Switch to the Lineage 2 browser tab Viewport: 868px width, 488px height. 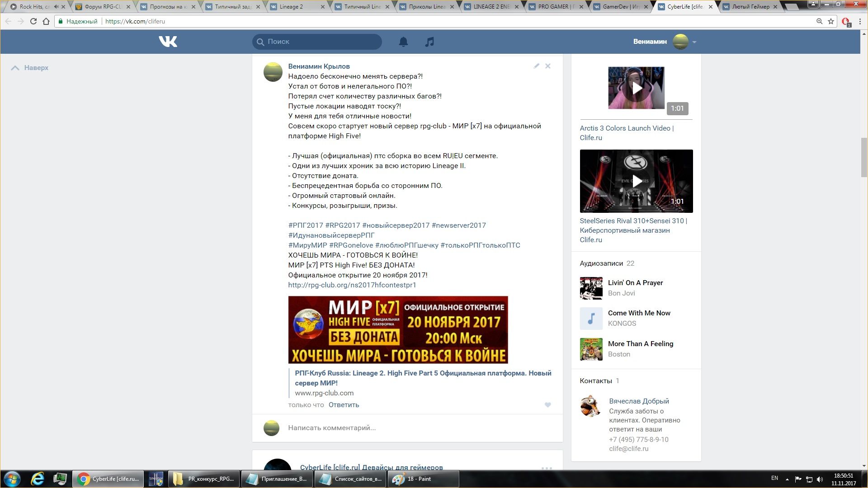pyautogui.click(x=292, y=7)
